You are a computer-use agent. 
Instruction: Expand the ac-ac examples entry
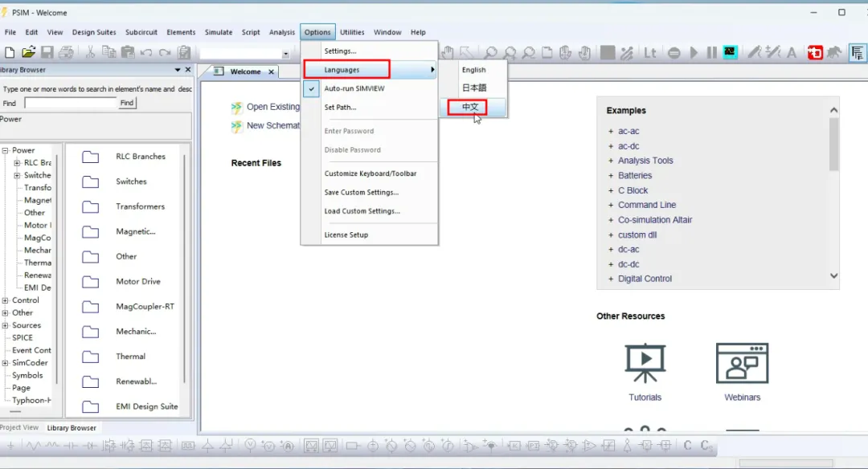click(x=611, y=132)
